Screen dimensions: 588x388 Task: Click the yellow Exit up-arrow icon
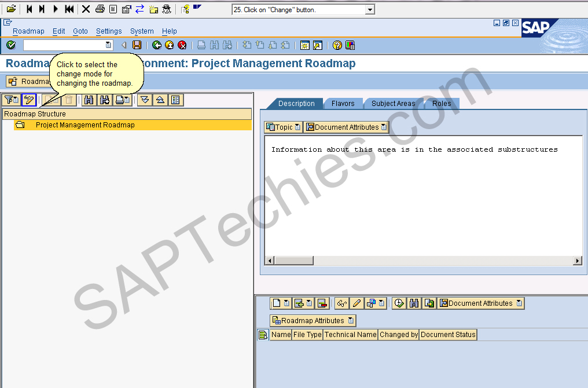click(x=170, y=45)
